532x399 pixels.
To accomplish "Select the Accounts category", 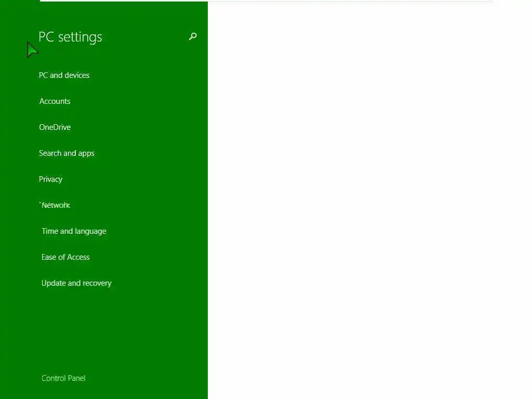I will click(x=55, y=101).
